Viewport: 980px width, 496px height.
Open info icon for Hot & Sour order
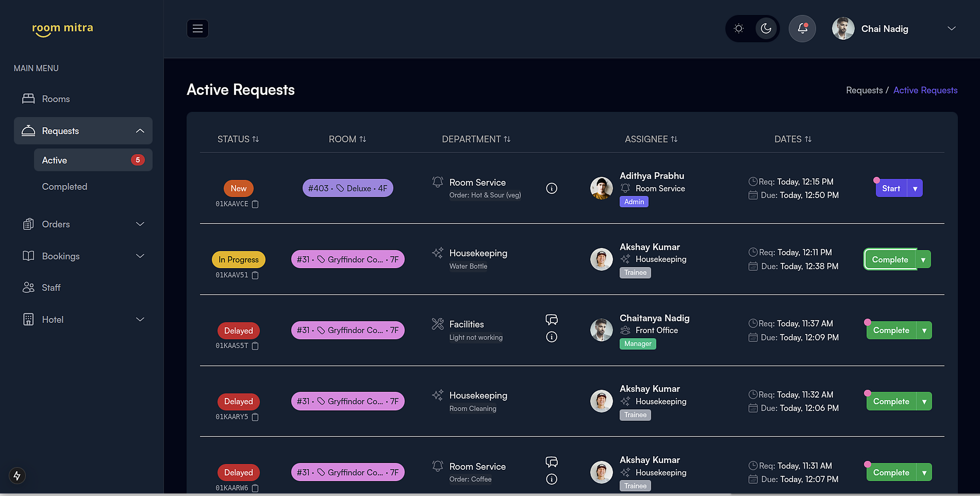551,188
